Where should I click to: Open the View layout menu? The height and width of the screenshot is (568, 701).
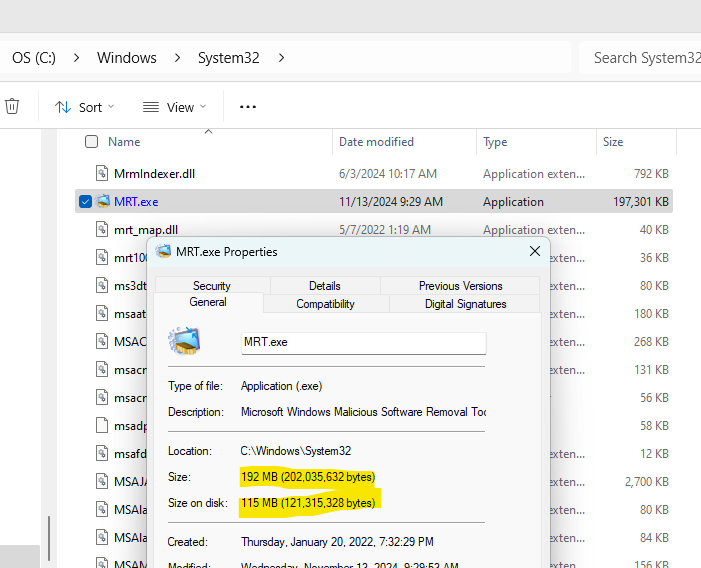(174, 107)
